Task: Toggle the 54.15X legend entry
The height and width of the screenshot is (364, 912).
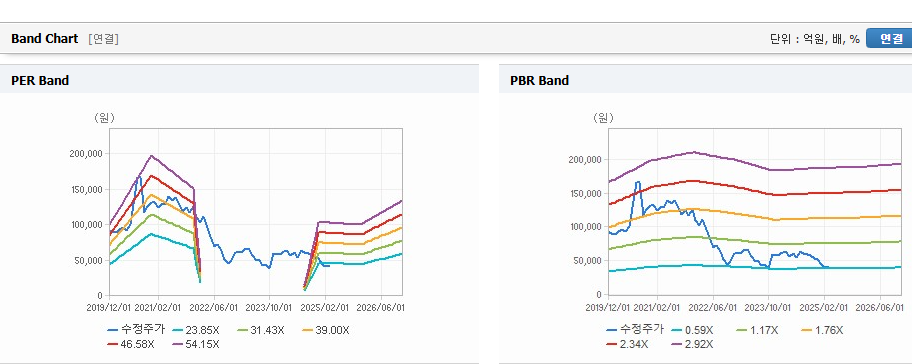Action: click(196, 344)
